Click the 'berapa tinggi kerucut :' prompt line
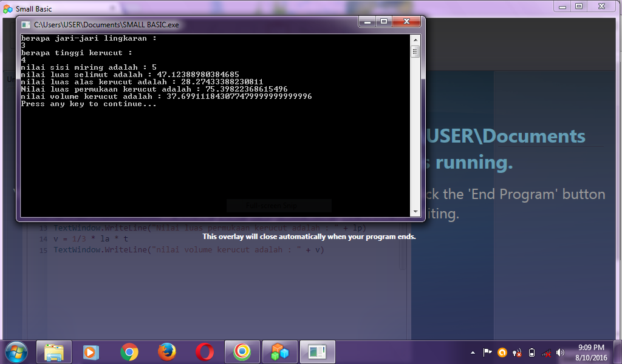The image size is (622, 364). pyautogui.click(x=77, y=53)
